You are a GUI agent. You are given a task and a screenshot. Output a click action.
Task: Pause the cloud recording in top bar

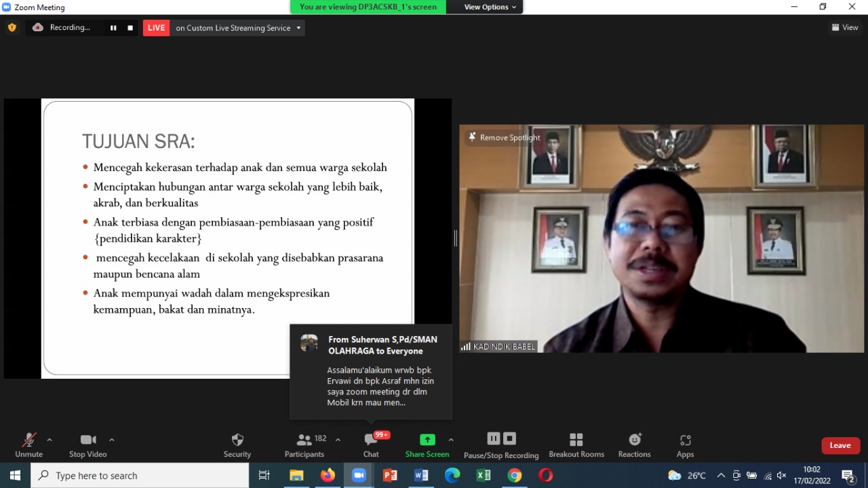113,28
